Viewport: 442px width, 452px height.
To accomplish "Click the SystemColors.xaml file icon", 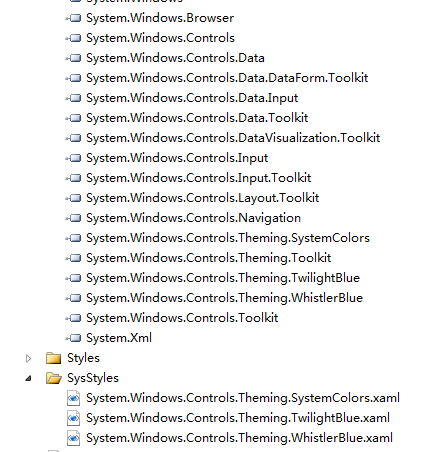I will pos(73,398).
